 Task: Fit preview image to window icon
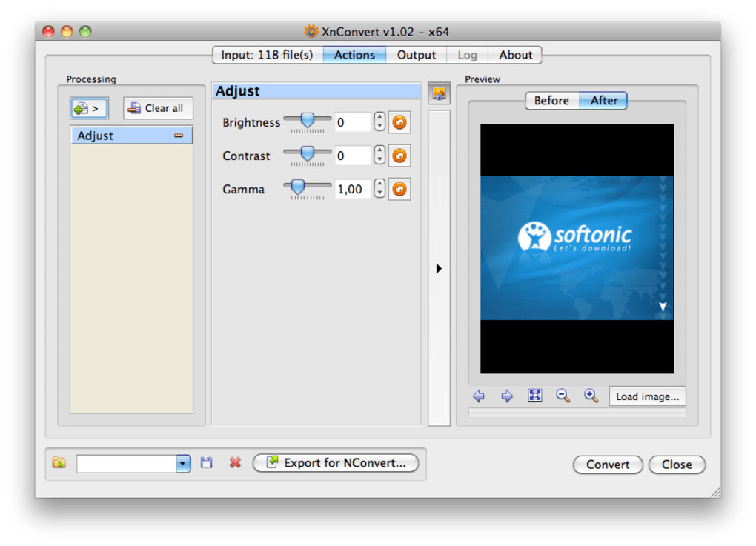(534, 396)
